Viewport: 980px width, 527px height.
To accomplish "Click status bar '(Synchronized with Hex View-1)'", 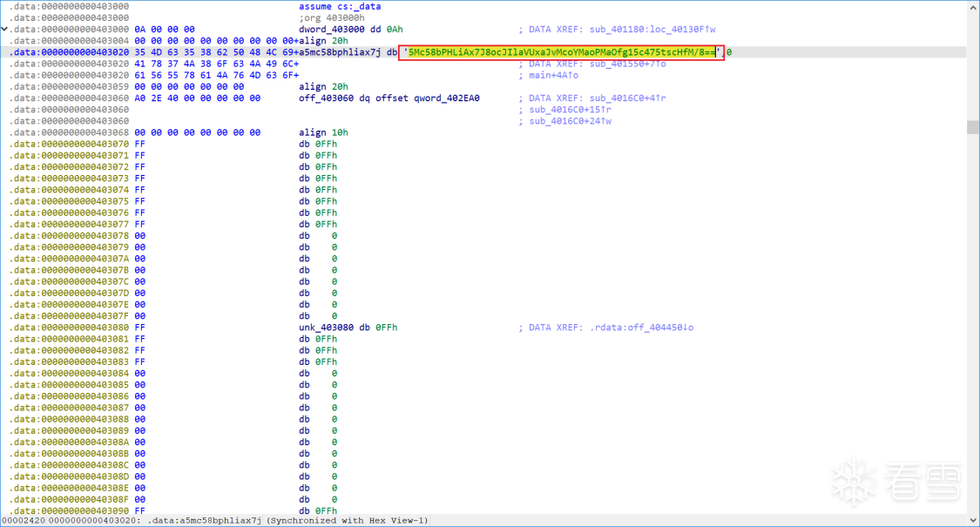I will (x=348, y=521).
